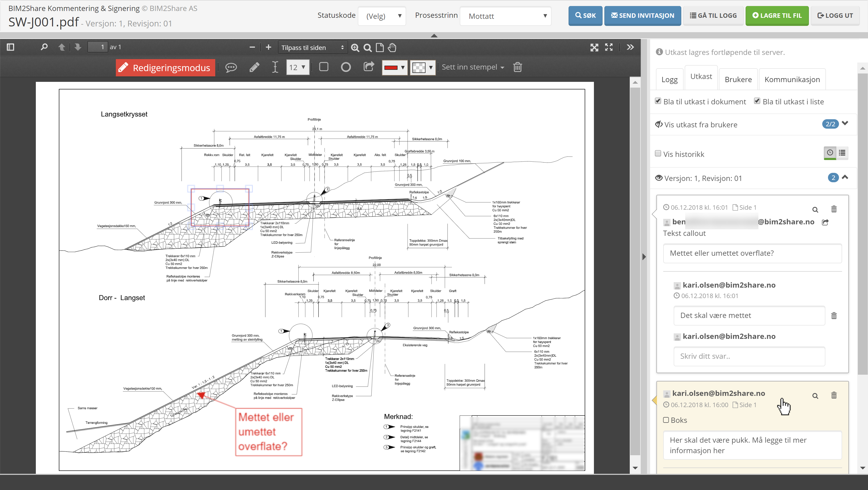868x490 pixels.
Task: Select the pencil drawing tool
Action: [x=254, y=67]
